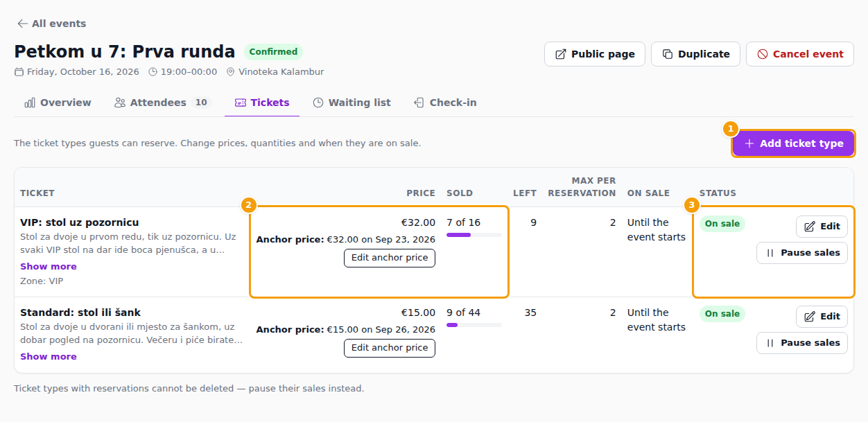The height and width of the screenshot is (422, 868).
Task: Add a new ticket type
Action: pos(793,143)
